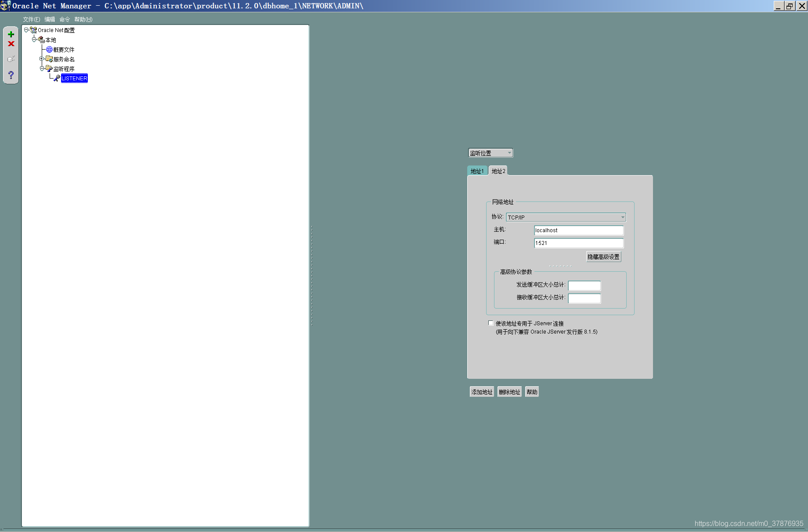Screen dimensions: 808x532
Task: Click the test connection toolbar icon
Action: [11, 59]
